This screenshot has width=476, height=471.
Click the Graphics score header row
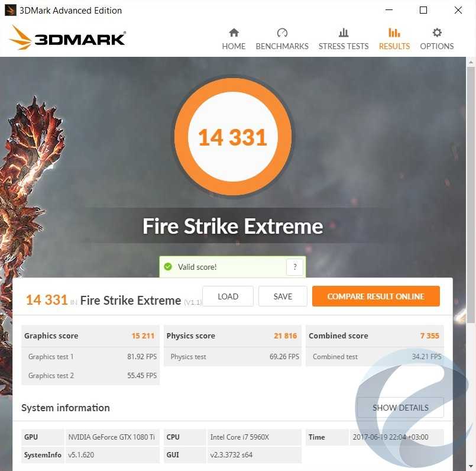pos(90,335)
